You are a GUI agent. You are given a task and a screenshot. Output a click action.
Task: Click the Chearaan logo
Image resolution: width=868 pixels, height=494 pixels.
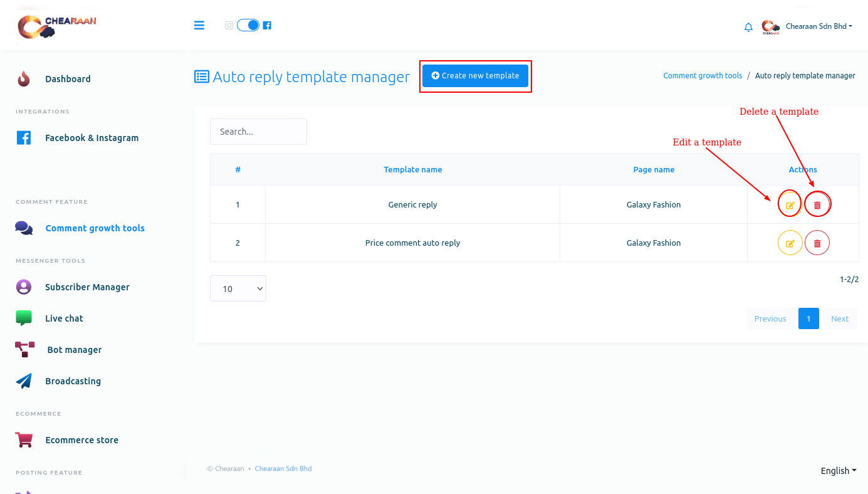tap(57, 26)
